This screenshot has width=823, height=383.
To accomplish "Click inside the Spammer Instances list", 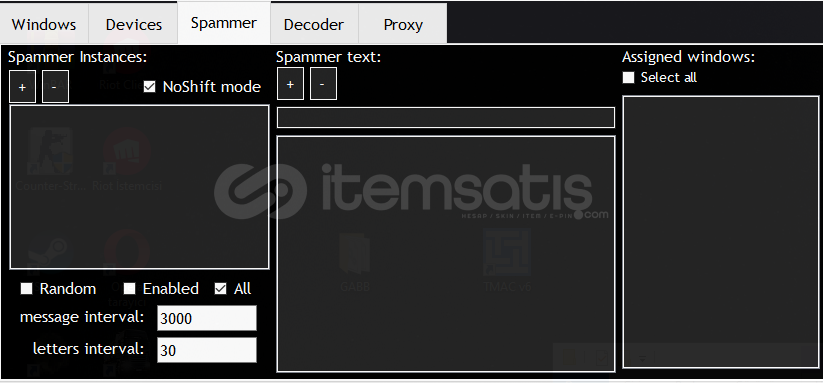I will [x=139, y=187].
